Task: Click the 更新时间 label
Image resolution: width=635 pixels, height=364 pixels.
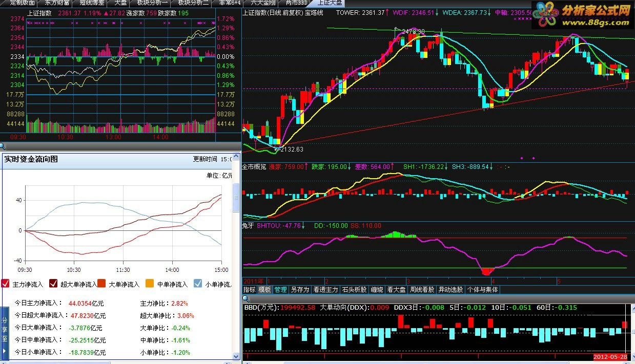Action: pyautogui.click(x=205, y=159)
